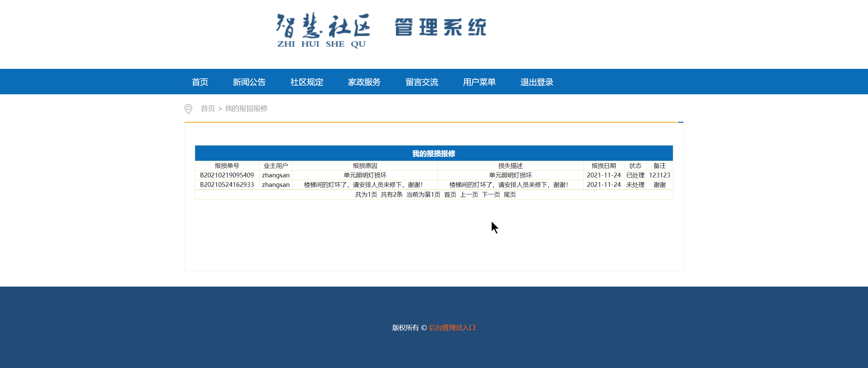868x368 pixels.
Task: Click the 报损日期 column header
Action: tap(604, 166)
